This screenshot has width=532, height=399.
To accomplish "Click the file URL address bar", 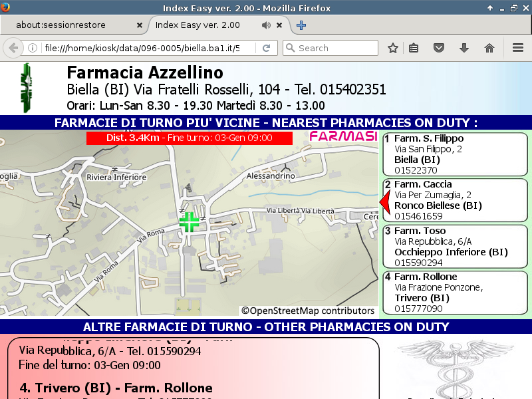I will tap(140, 48).
